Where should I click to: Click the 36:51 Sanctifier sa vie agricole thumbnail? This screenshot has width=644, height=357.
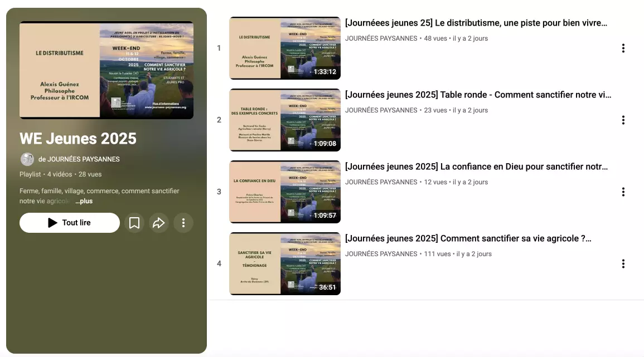285,264
